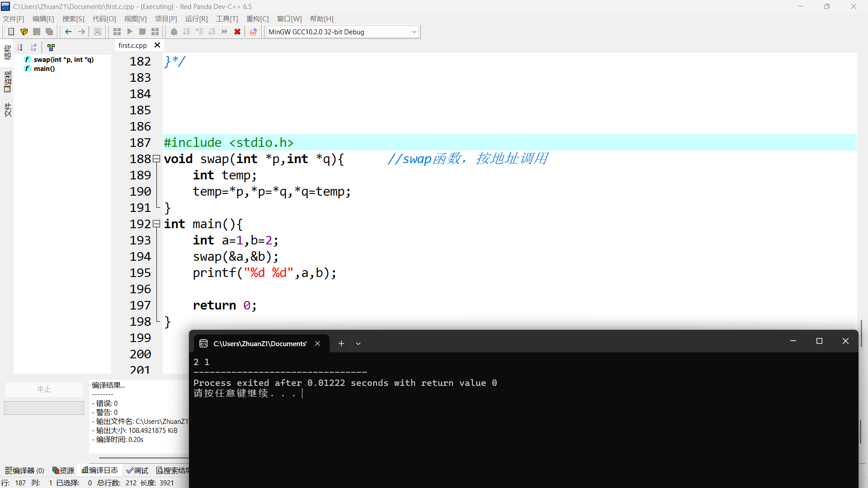Click the Add Watch glasses icon
Image resolution: width=868 pixels, height=488 pixels.
(x=253, y=32)
